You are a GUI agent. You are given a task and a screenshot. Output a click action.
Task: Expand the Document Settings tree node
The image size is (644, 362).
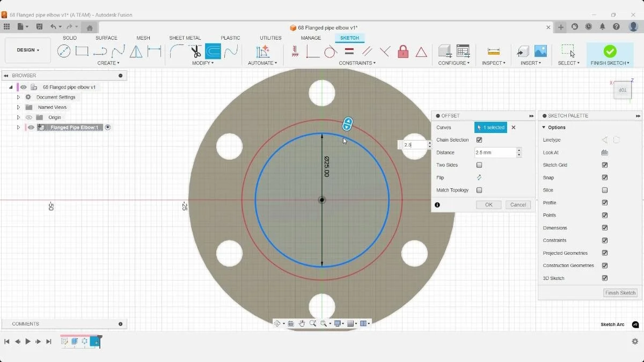(18, 97)
